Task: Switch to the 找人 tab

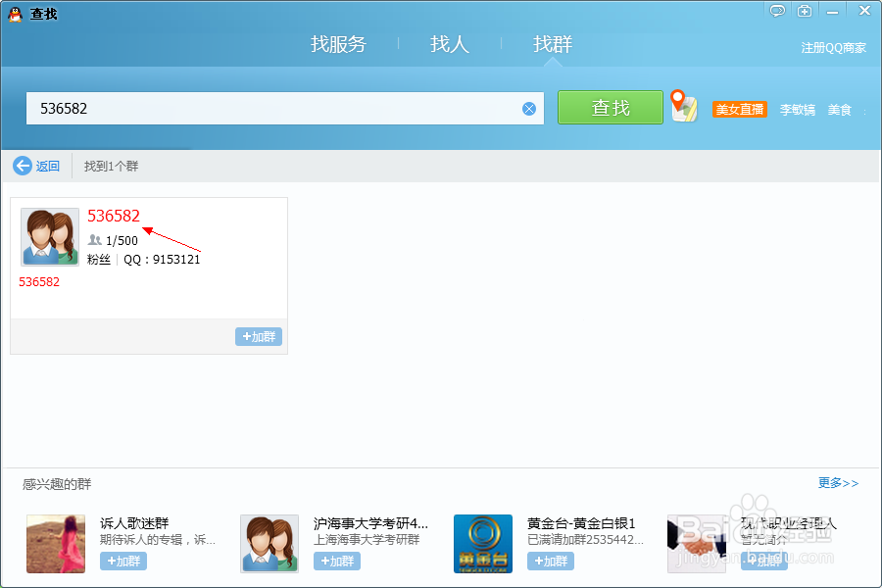Action: click(450, 44)
